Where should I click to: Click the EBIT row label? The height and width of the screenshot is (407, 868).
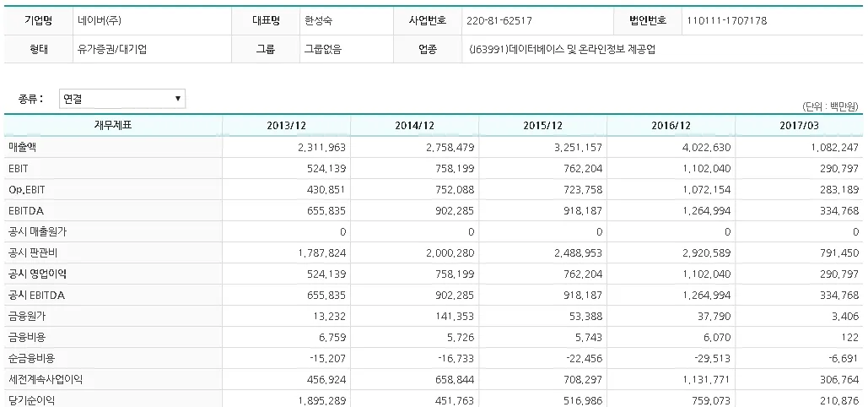coord(19,168)
